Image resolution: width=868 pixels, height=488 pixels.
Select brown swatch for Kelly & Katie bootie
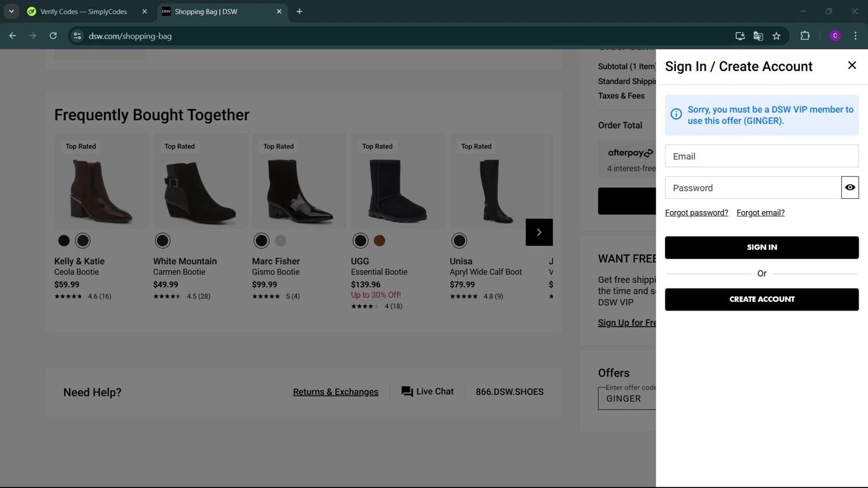(x=83, y=241)
